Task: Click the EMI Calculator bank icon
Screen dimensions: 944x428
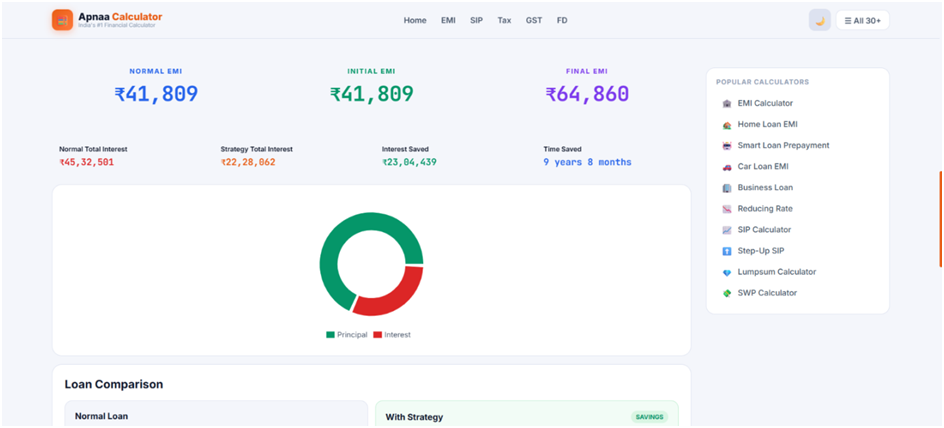Action: click(x=727, y=104)
